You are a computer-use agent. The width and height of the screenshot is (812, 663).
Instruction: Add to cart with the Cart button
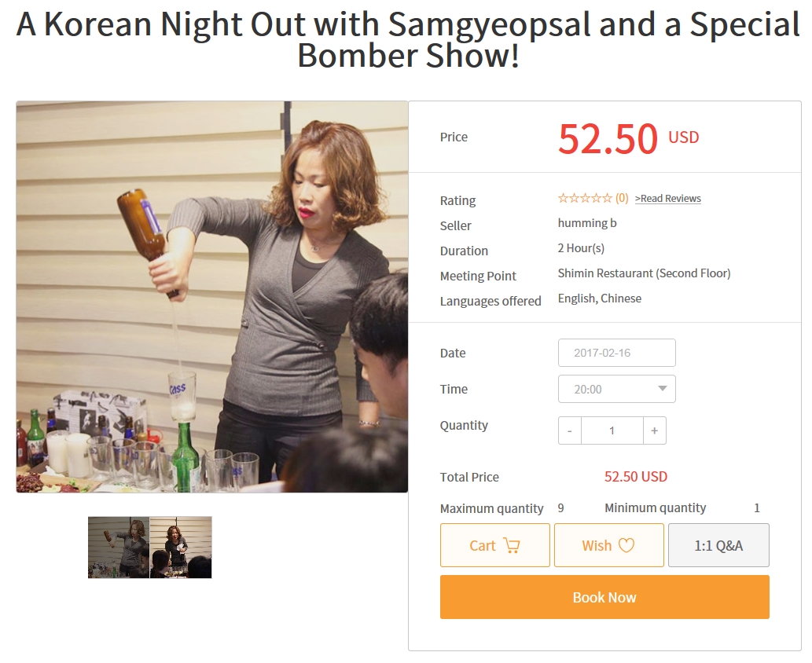click(x=494, y=545)
